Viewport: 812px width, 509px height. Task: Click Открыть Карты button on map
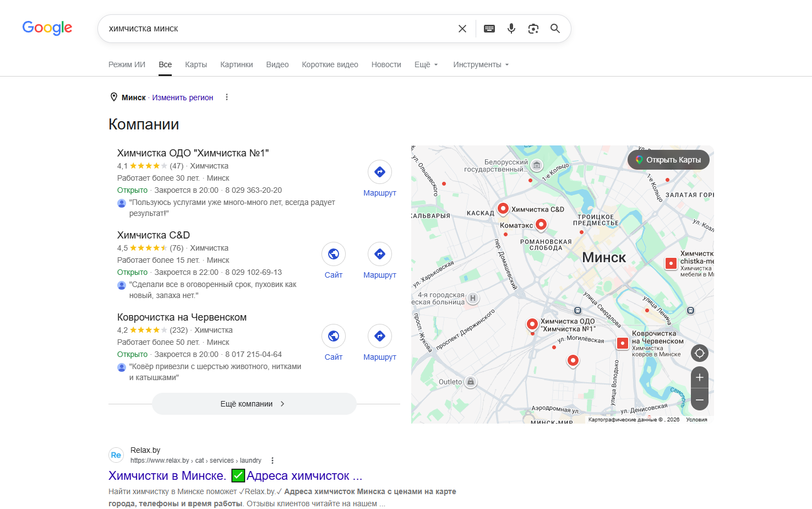[668, 160]
